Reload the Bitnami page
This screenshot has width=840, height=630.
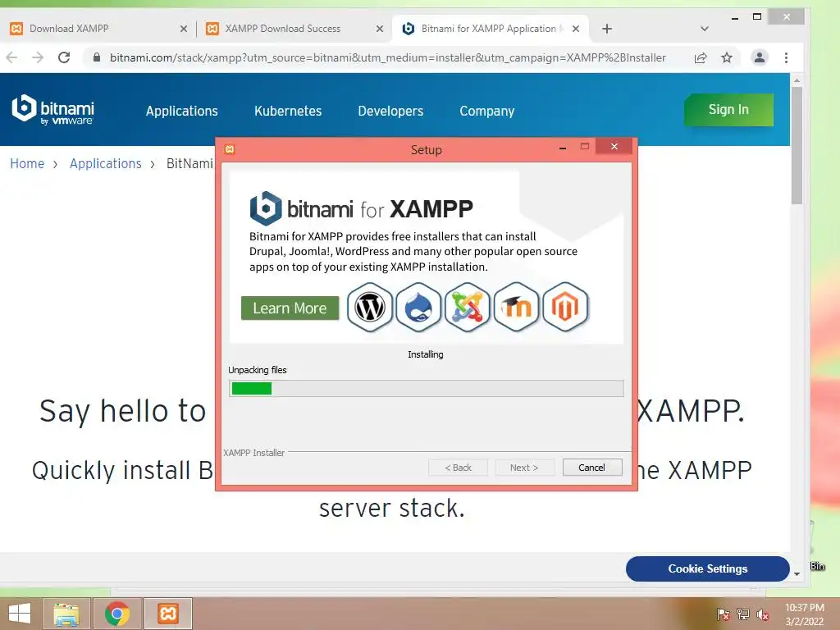click(64, 57)
